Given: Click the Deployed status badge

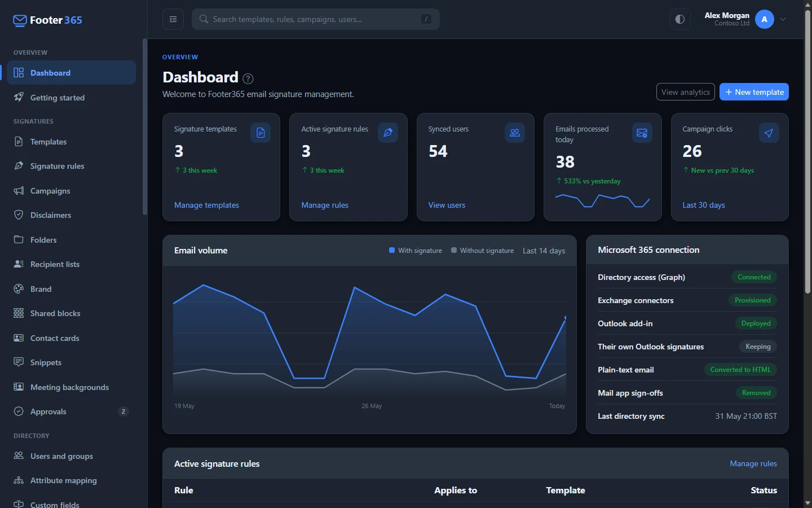Looking at the screenshot, I should [756, 323].
